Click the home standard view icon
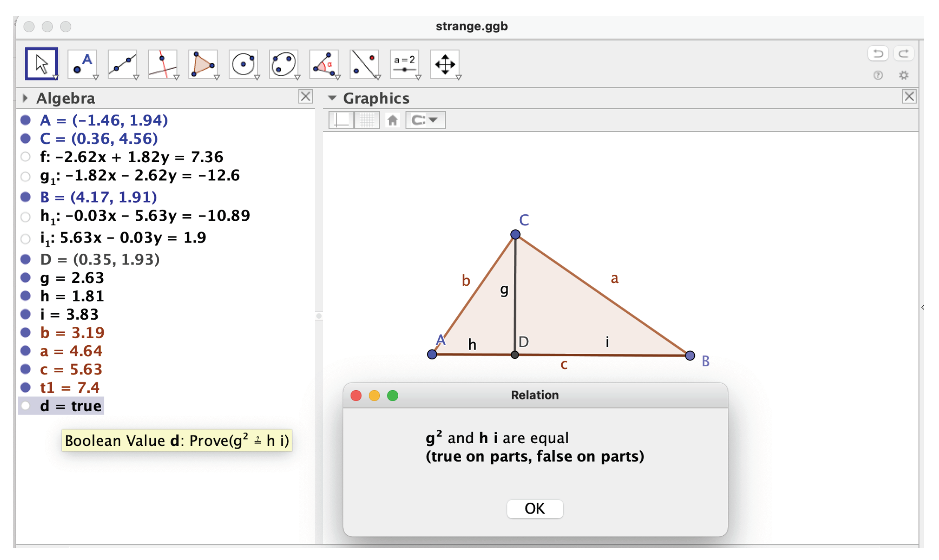Viewport: 939px width, 560px height. (393, 120)
